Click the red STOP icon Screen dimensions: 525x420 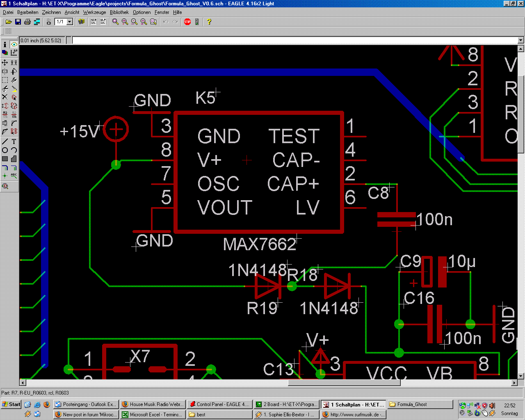[x=187, y=22]
